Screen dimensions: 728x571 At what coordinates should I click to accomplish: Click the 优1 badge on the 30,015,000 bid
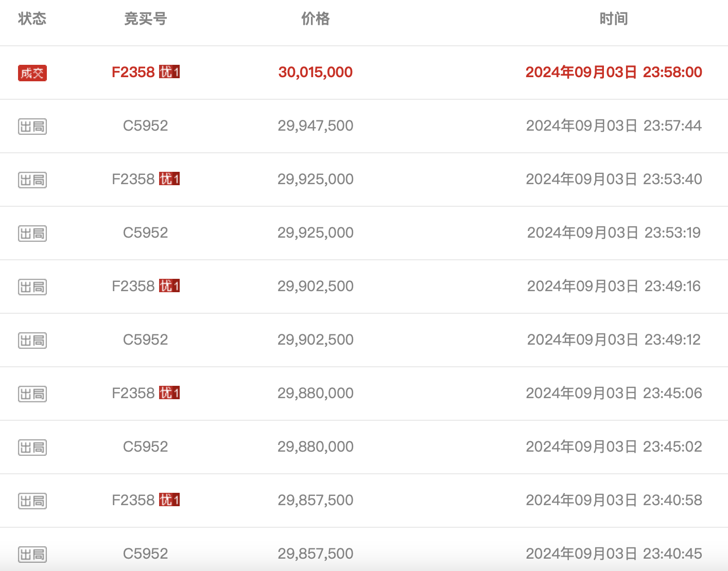pyautogui.click(x=169, y=72)
